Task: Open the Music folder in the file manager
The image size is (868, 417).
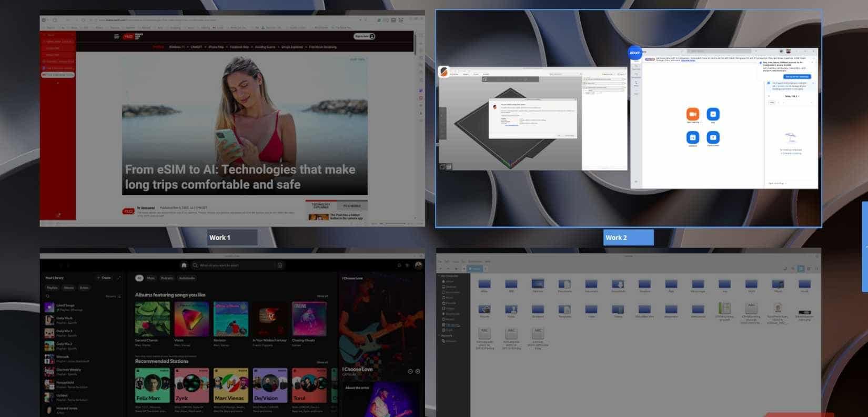Action: (x=778, y=285)
